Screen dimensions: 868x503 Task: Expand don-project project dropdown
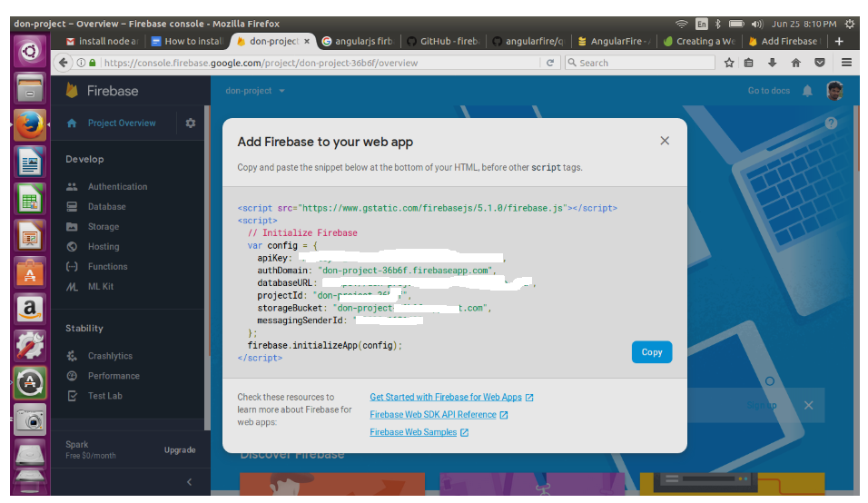(x=255, y=91)
